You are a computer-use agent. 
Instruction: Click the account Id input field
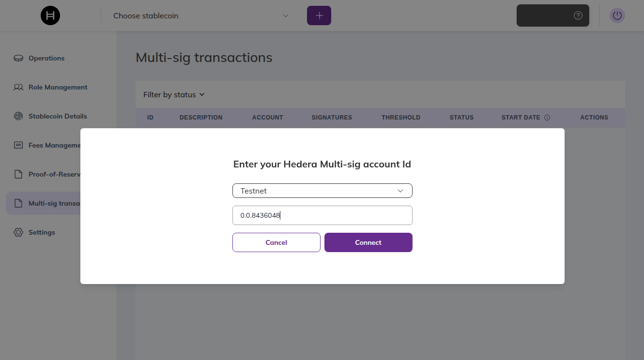click(x=322, y=215)
